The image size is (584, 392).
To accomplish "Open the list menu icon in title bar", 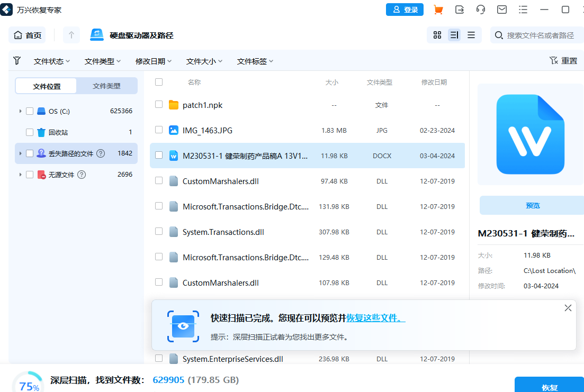I will 523,9.
